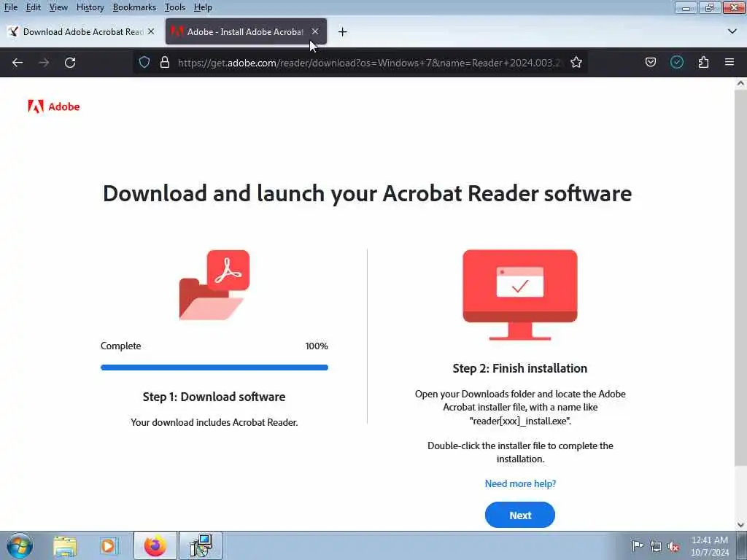Screen dimensions: 747x560
Task: Open the Windows Start orb
Action: pyautogui.click(x=20, y=545)
